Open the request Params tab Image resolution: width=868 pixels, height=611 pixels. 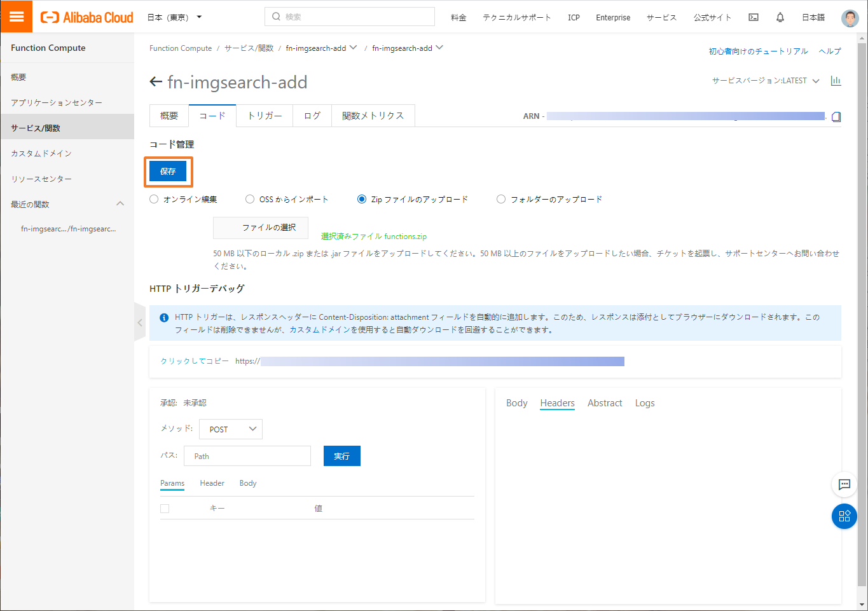(172, 483)
